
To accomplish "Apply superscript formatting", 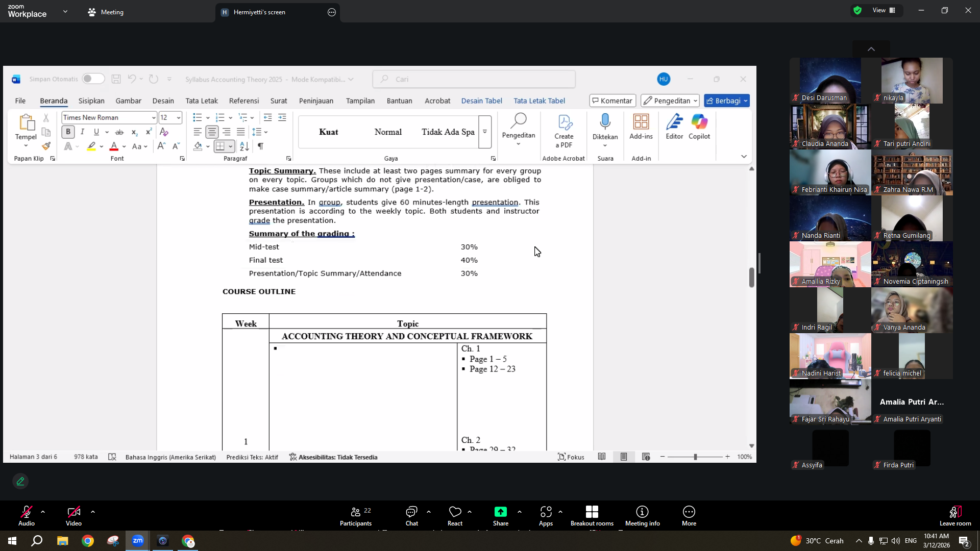I will click(149, 132).
